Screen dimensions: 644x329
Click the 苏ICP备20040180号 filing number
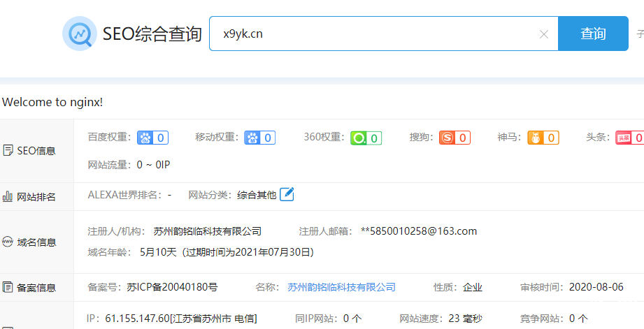pos(172,287)
